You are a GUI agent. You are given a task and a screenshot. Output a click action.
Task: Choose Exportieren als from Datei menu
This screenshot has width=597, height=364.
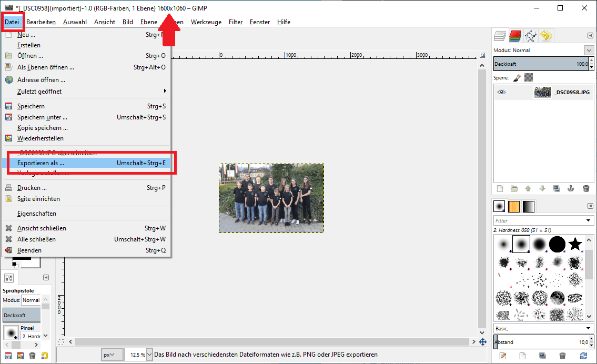(86, 163)
